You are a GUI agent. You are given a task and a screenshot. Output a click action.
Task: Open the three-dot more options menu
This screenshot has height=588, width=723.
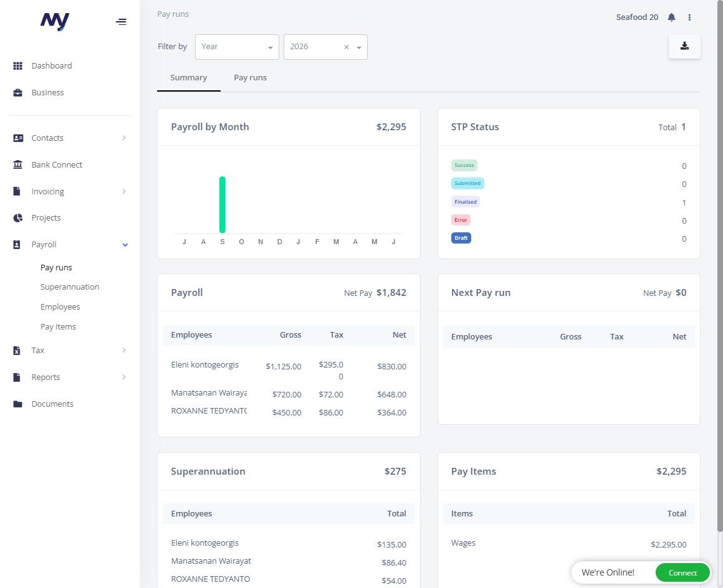689,17
